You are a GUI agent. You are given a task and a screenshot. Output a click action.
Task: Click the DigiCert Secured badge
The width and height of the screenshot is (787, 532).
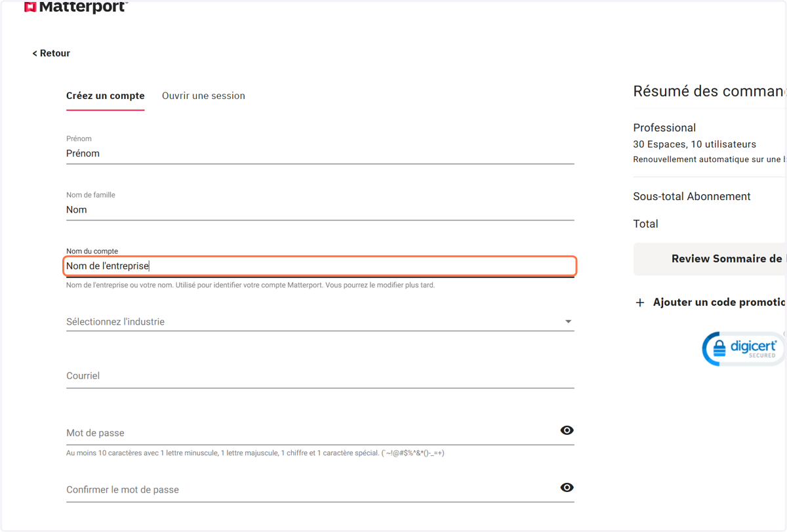click(744, 348)
